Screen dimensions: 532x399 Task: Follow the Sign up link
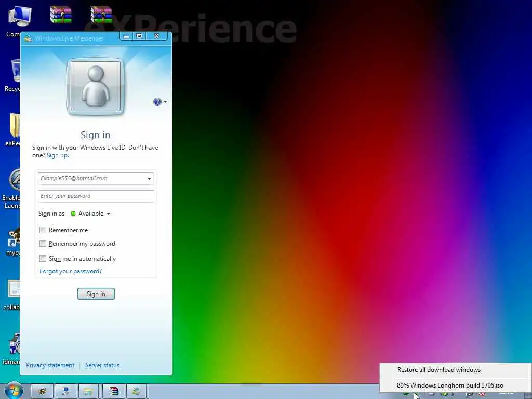tap(58, 155)
